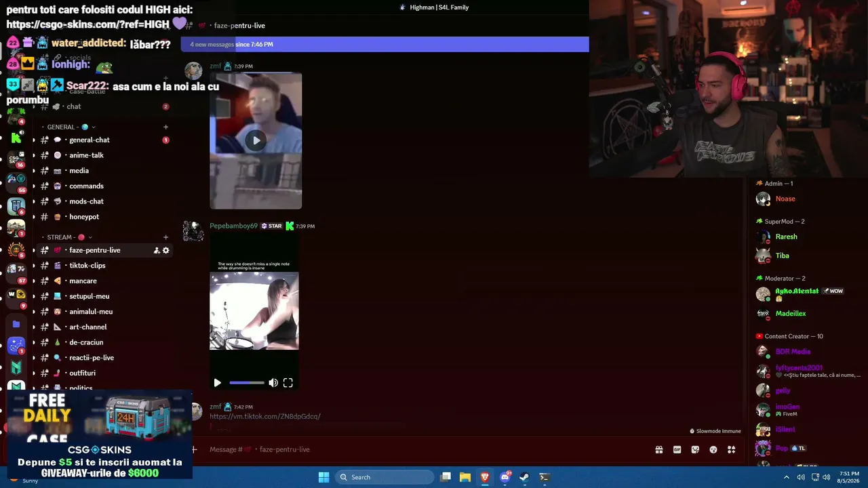
Task: Open settings gear for faze-pentru-live channel
Action: 166,250
